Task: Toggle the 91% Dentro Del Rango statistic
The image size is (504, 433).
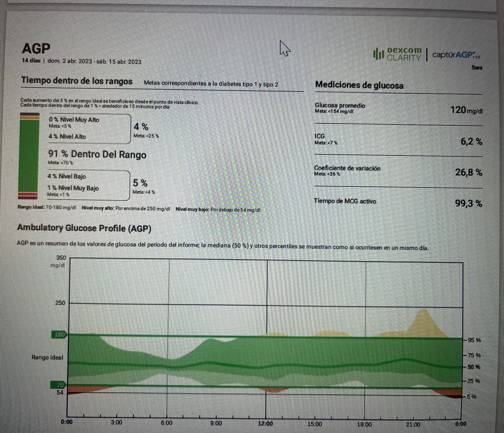Action: pyautogui.click(x=97, y=155)
